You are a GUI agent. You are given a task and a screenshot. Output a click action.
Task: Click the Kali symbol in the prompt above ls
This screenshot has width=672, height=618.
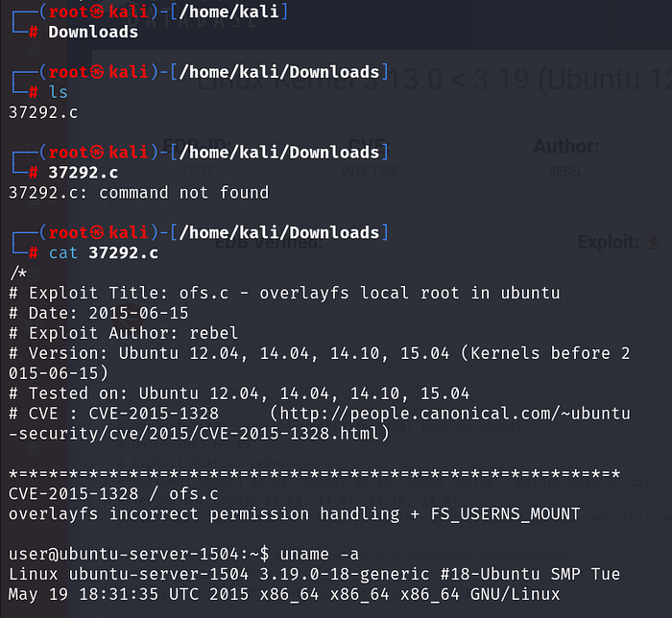[97, 72]
